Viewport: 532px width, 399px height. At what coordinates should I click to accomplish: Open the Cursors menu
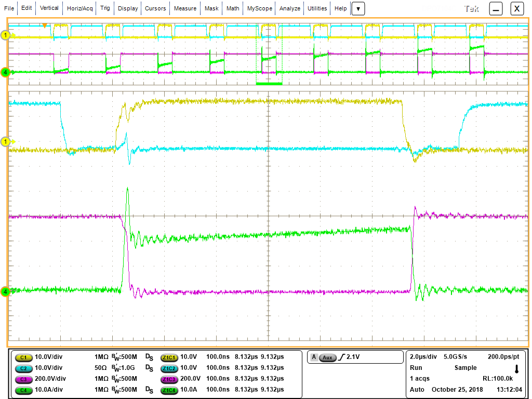[155, 8]
